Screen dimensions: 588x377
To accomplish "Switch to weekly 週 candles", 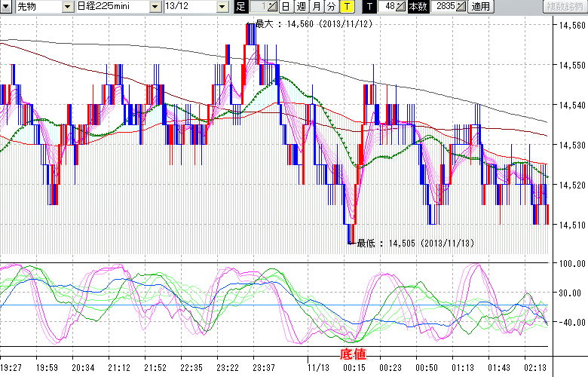I will pos(301,7).
